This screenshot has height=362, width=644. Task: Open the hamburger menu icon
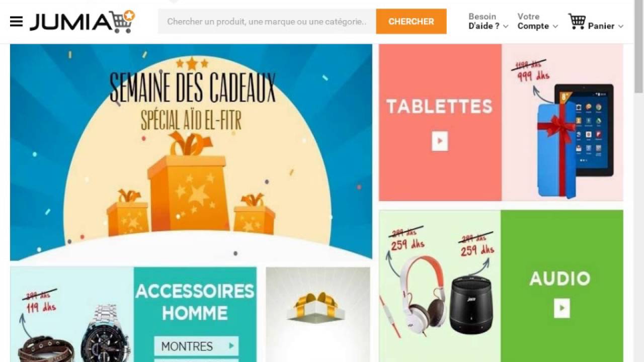16,22
